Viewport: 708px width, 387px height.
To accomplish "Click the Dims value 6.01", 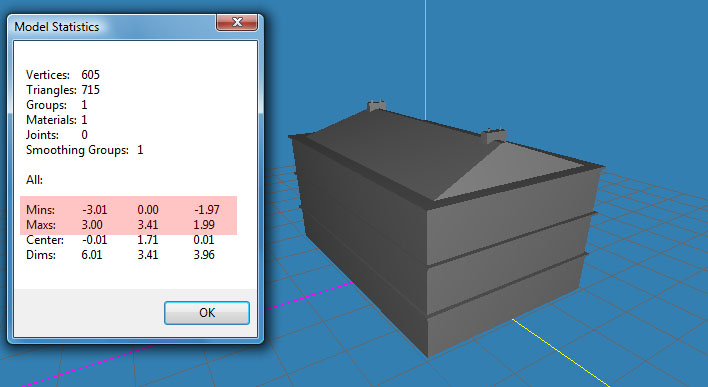I will 92,255.
